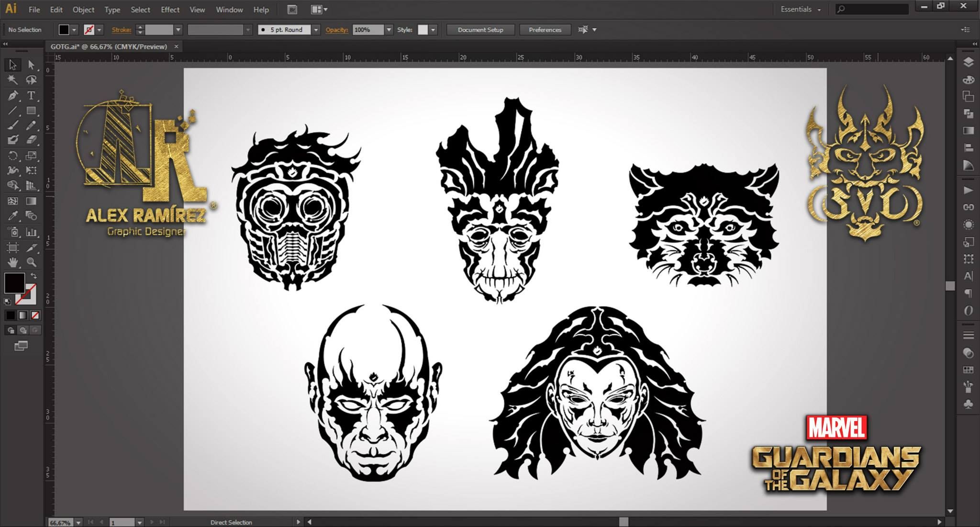This screenshot has width=980, height=527.
Task: Expand the Opacity dropdown arrow
Action: (x=389, y=30)
